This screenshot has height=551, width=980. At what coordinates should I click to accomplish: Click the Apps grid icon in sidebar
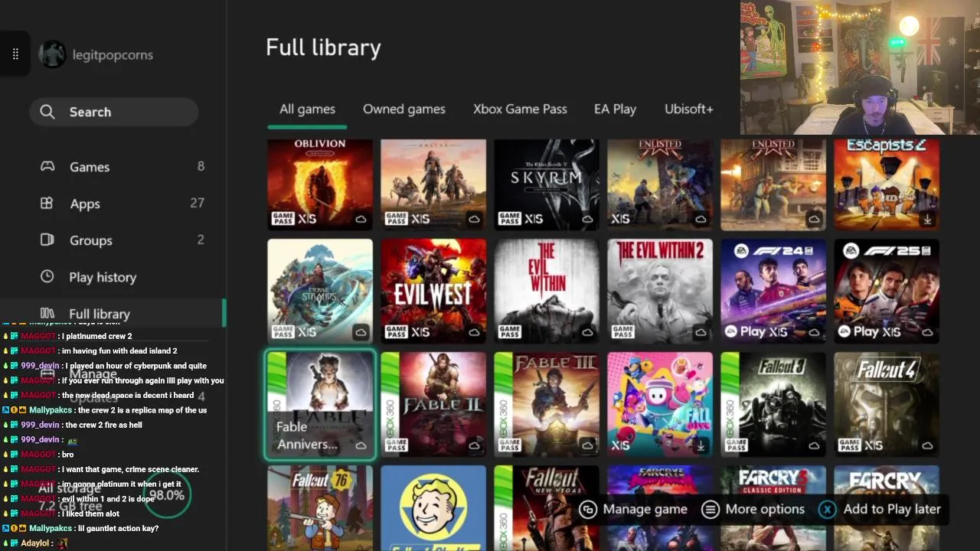point(47,203)
